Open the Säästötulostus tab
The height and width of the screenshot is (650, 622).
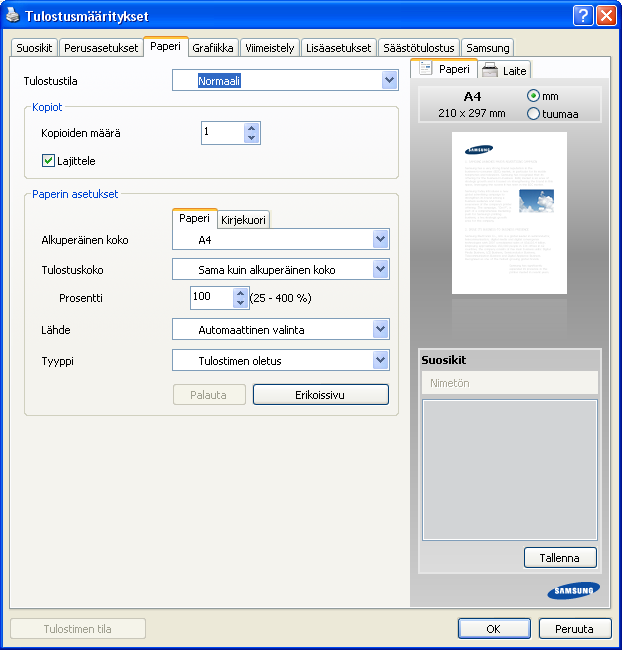[x=419, y=47]
